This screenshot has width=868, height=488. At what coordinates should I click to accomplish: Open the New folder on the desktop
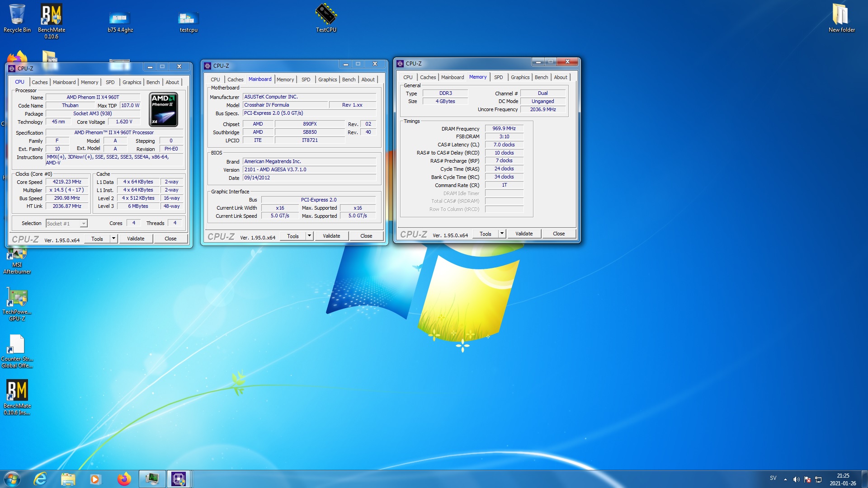click(841, 18)
